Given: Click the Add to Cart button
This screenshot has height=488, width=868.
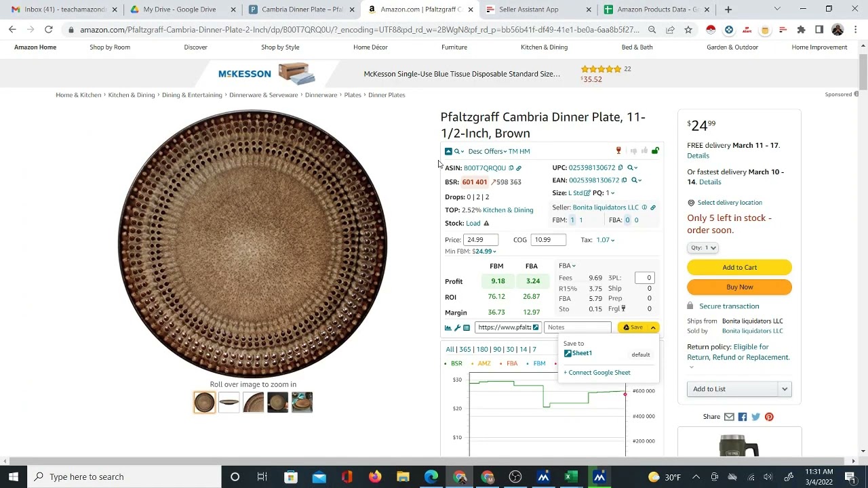Looking at the screenshot, I should [739, 267].
